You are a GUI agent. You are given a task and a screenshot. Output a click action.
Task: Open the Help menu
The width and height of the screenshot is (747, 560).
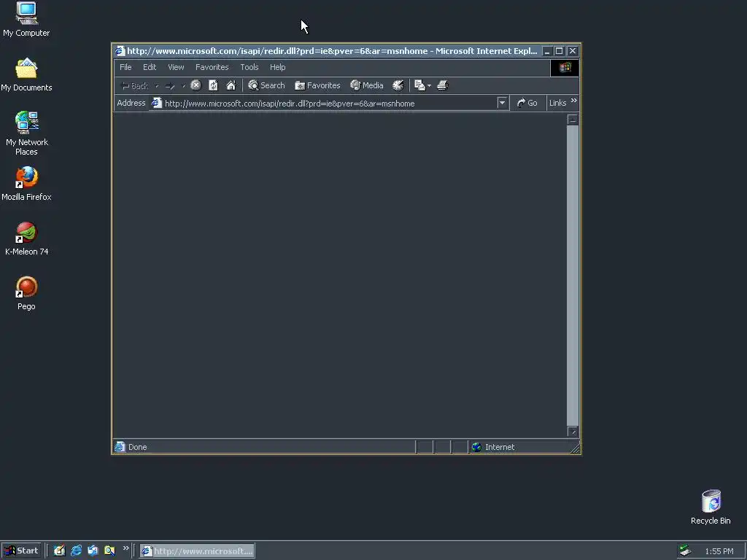pos(277,67)
